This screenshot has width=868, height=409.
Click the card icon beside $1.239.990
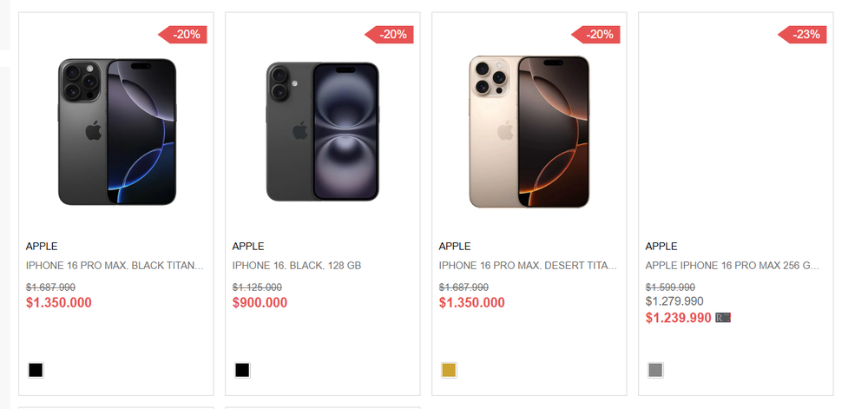[723, 318]
